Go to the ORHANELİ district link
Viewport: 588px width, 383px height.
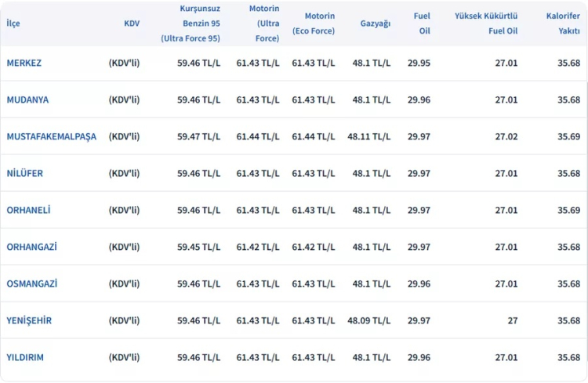(28, 210)
